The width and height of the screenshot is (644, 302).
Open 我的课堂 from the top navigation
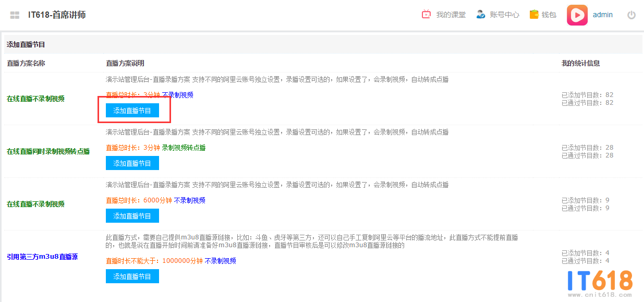[x=451, y=15]
